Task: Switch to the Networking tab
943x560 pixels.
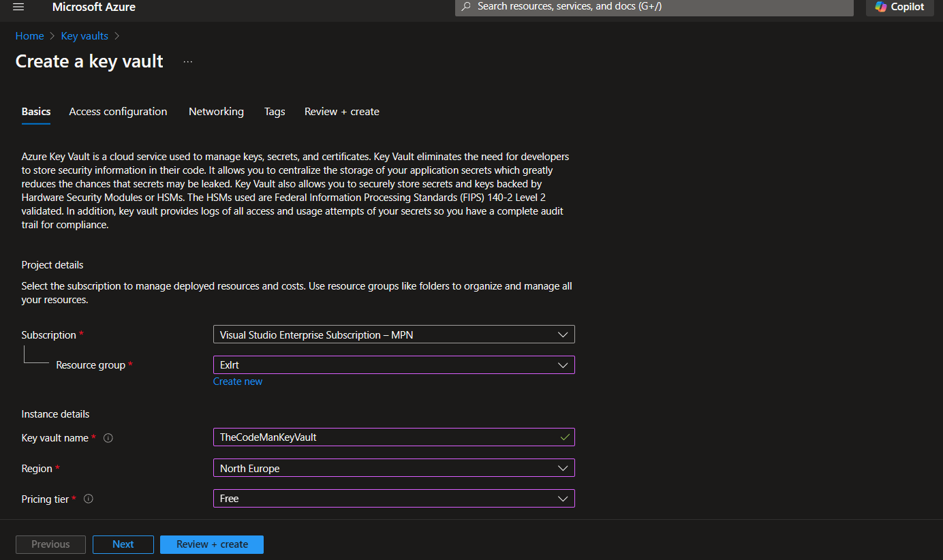Action: 216,112
